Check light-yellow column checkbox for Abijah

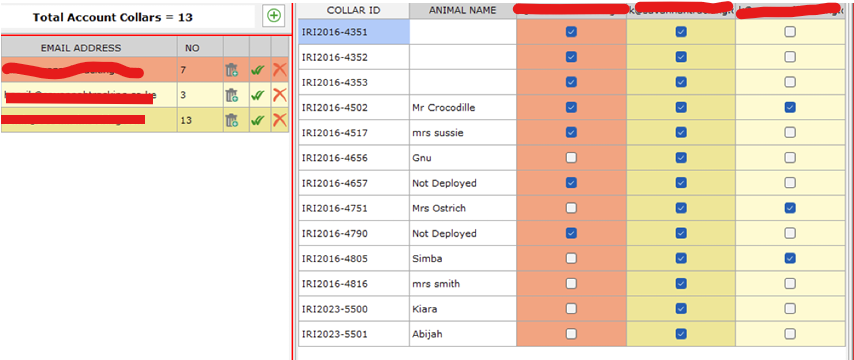point(790,334)
